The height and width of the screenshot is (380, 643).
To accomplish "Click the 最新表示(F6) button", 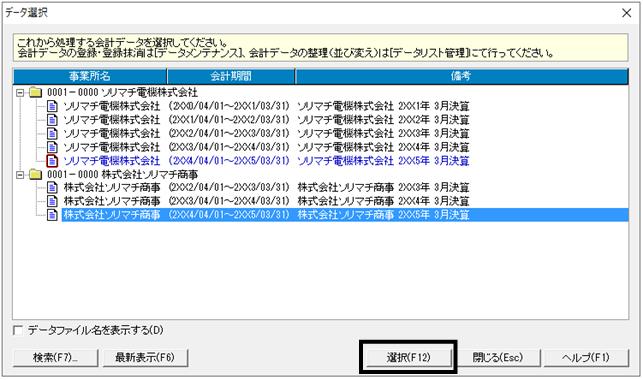I will coord(145,357).
